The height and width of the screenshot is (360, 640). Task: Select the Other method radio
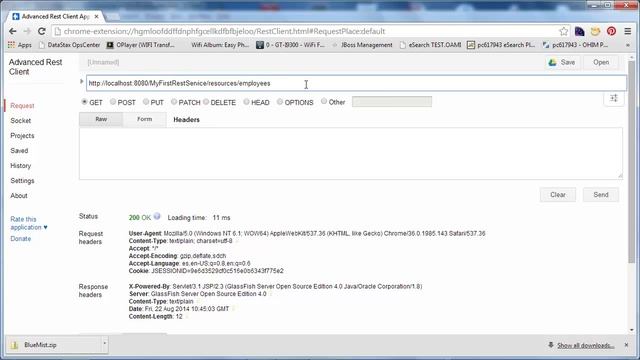click(324, 102)
